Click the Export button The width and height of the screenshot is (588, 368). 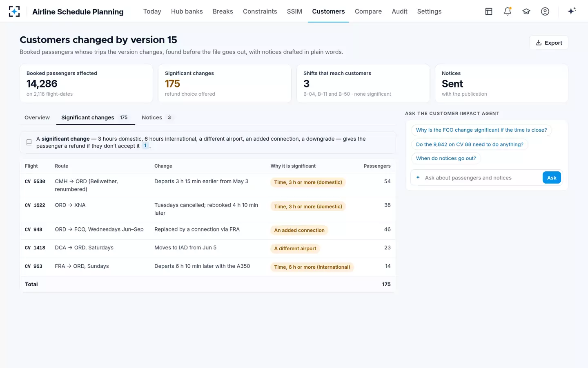pyautogui.click(x=548, y=43)
